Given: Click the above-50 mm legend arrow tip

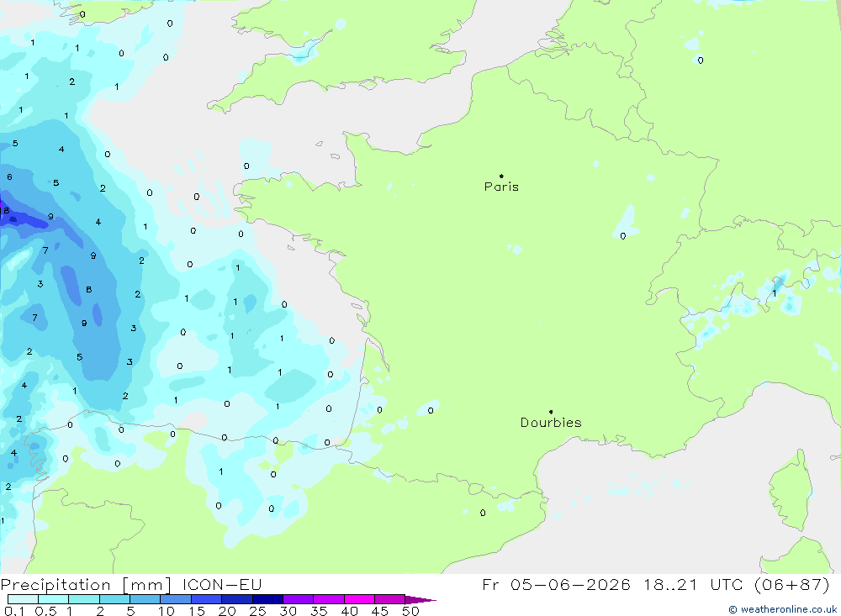Looking at the screenshot, I should click(421, 600).
